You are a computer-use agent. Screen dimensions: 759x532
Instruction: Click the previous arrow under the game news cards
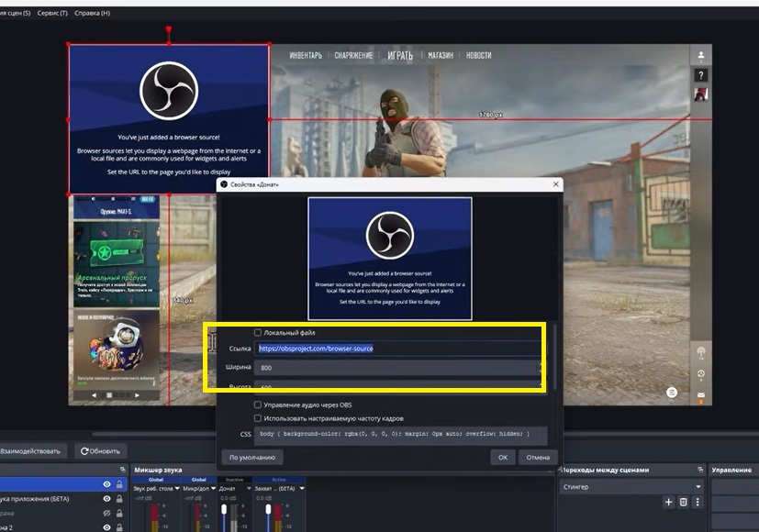click(x=94, y=395)
